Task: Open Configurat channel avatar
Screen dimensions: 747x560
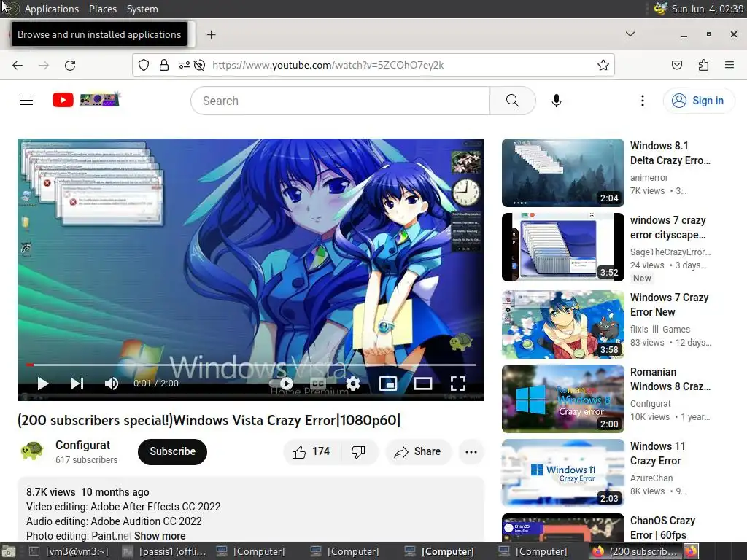Action: pyautogui.click(x=32, y=451)
